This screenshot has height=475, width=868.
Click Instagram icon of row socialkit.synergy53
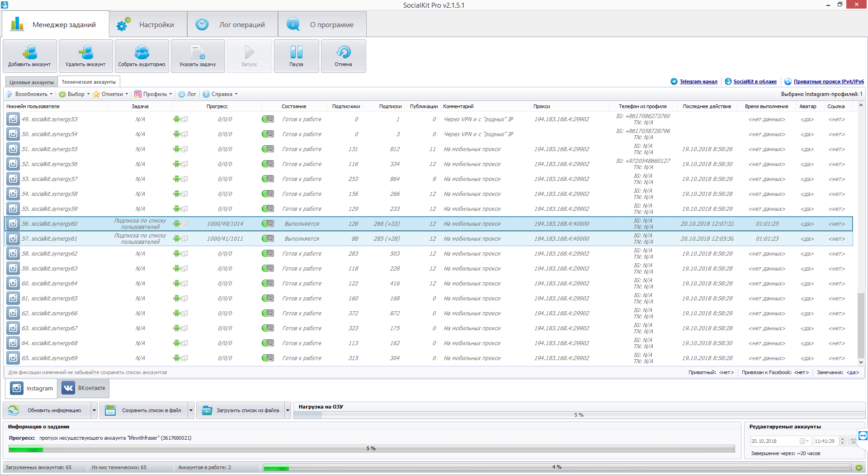[13, 119]
